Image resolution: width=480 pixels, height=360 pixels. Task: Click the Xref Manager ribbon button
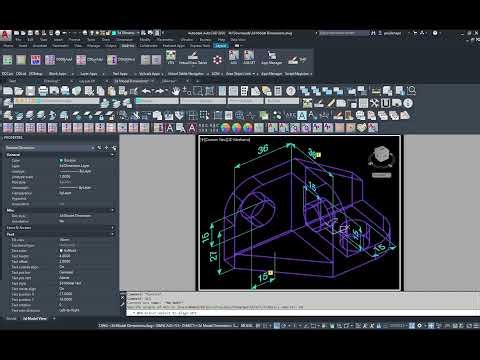pyautogui.click(x=272, y=57)
